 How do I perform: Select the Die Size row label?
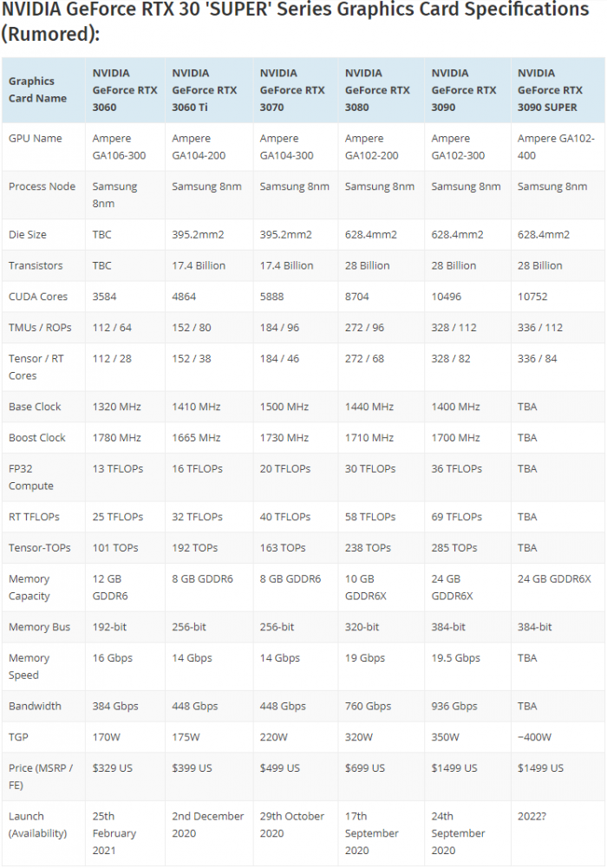[28, 235]
